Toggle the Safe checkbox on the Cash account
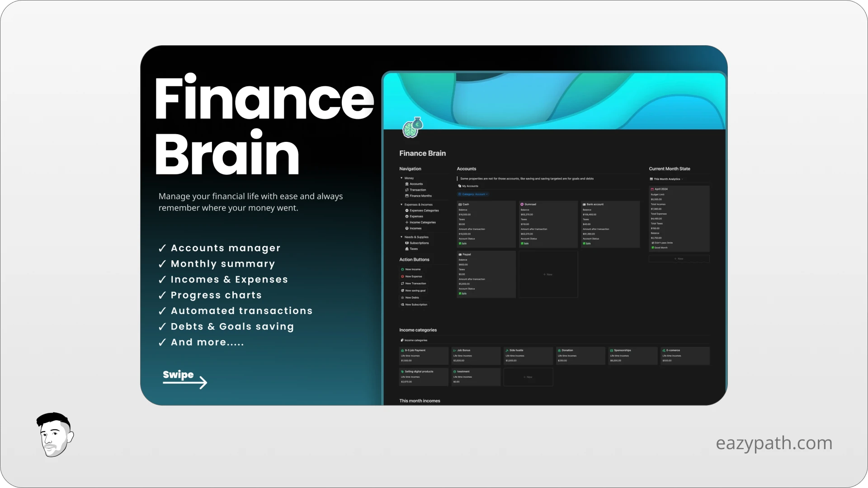The height and width of the screenshot is (488, 868). 460,243
